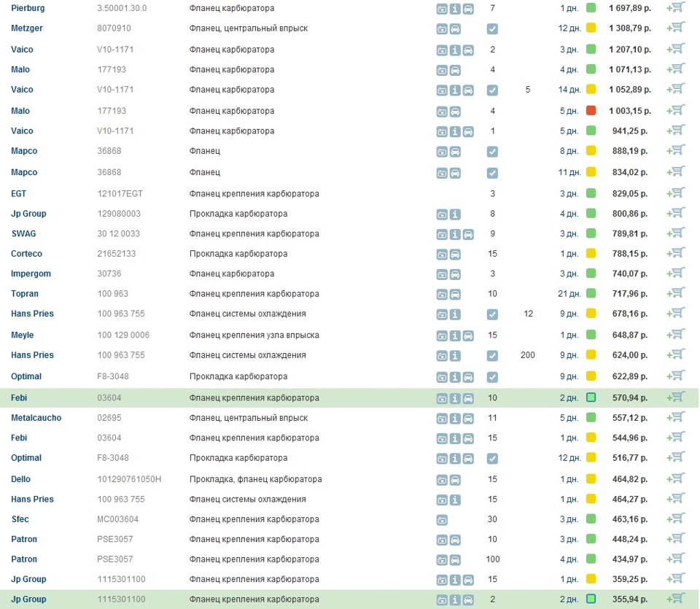
Task: Open info icon for Pierburg flange
Action: pos(455,9)
